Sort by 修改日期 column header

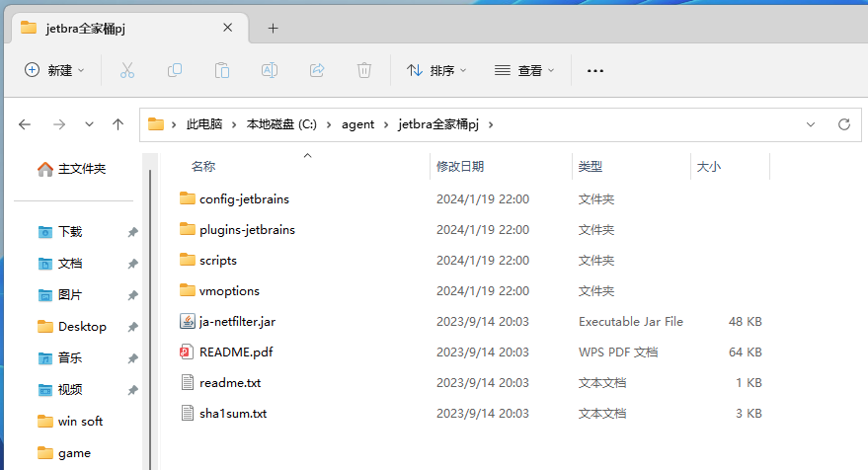(460, 167)
